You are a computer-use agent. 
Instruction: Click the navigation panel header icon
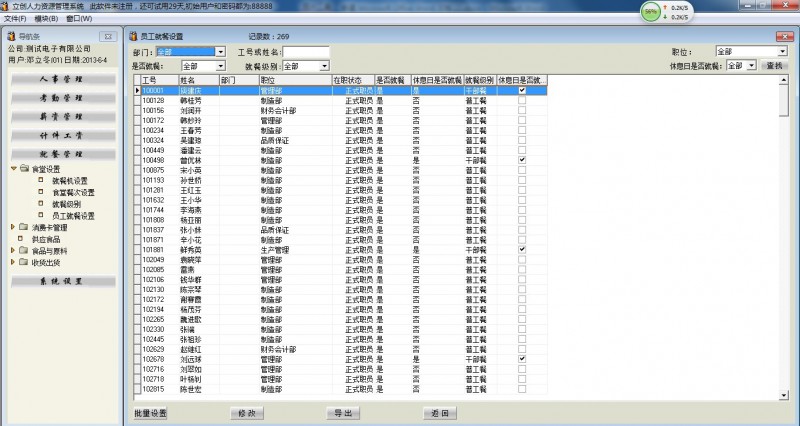click(10, 35)
